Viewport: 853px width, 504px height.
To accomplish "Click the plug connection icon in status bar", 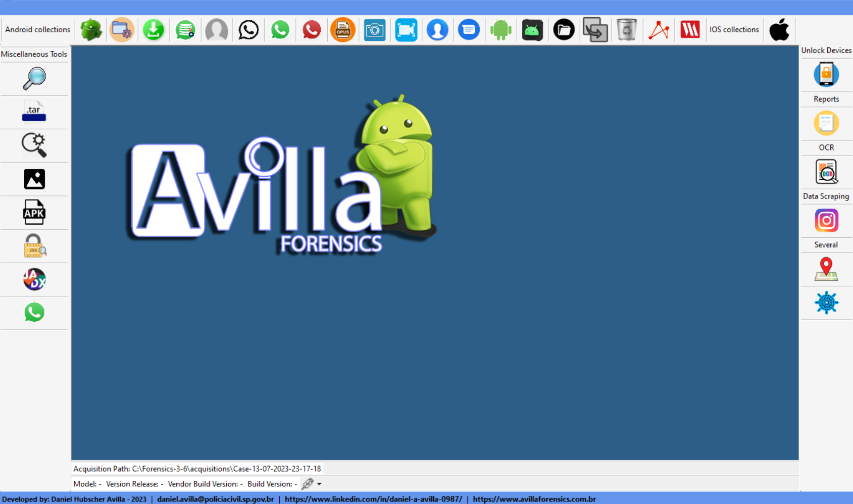I will [307, 484].
